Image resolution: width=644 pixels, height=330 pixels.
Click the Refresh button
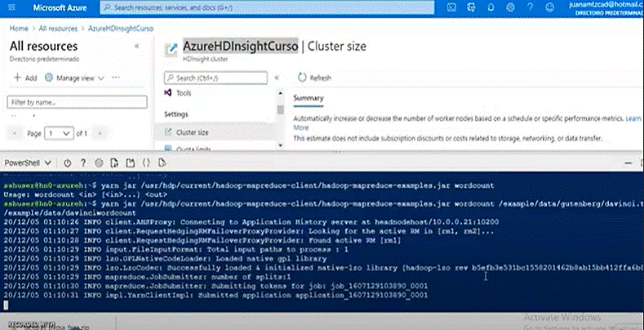coord(314,78)
